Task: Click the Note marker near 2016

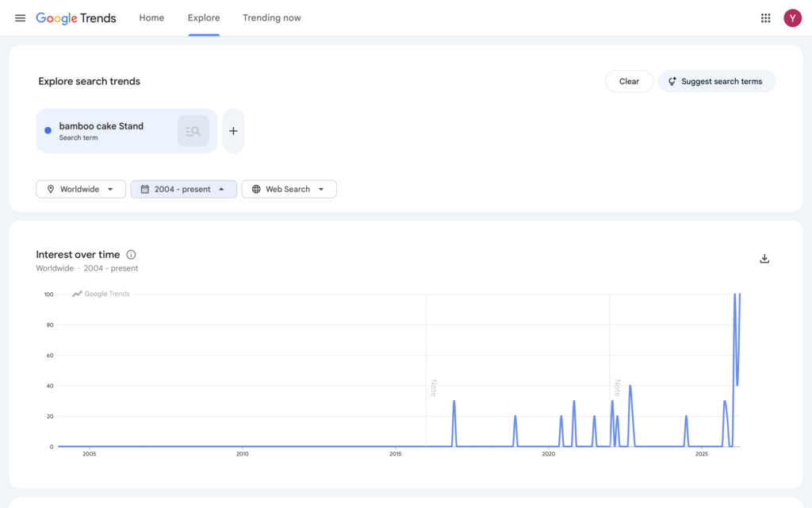Action: coord(433,387)
